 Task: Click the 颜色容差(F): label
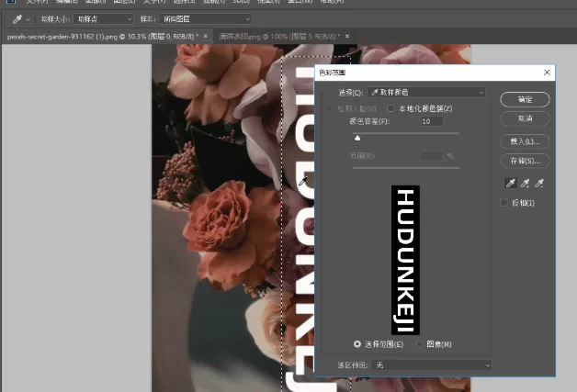pyautogui.click(x=369, y=121)
